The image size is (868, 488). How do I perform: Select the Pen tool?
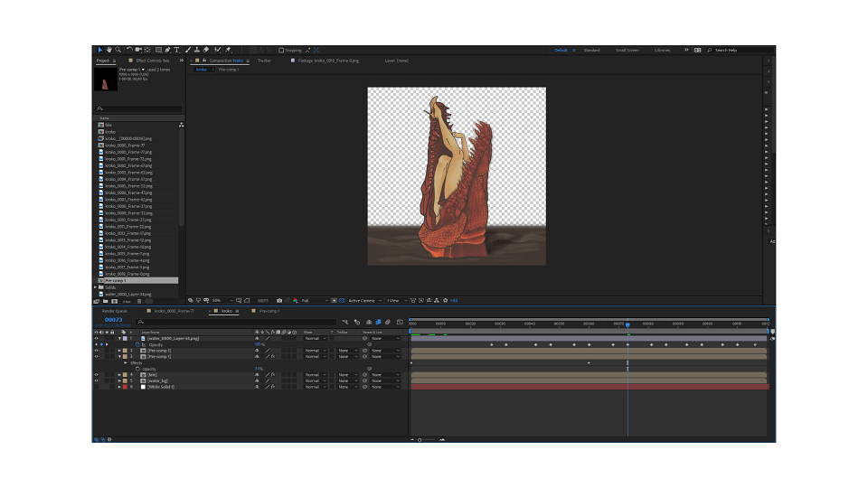pos(168,50)
